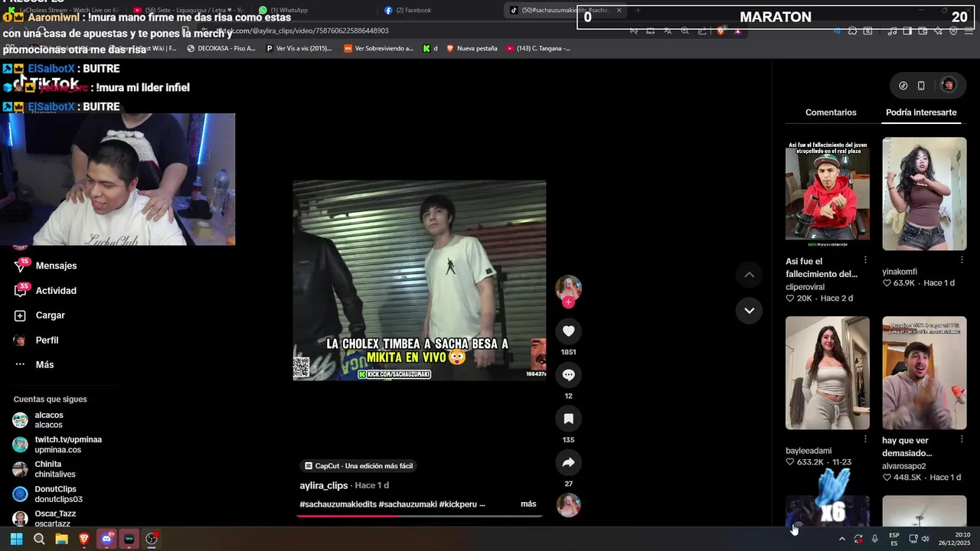Open the spinning sound disc below share
980x551 pixels.
[568, 505]
